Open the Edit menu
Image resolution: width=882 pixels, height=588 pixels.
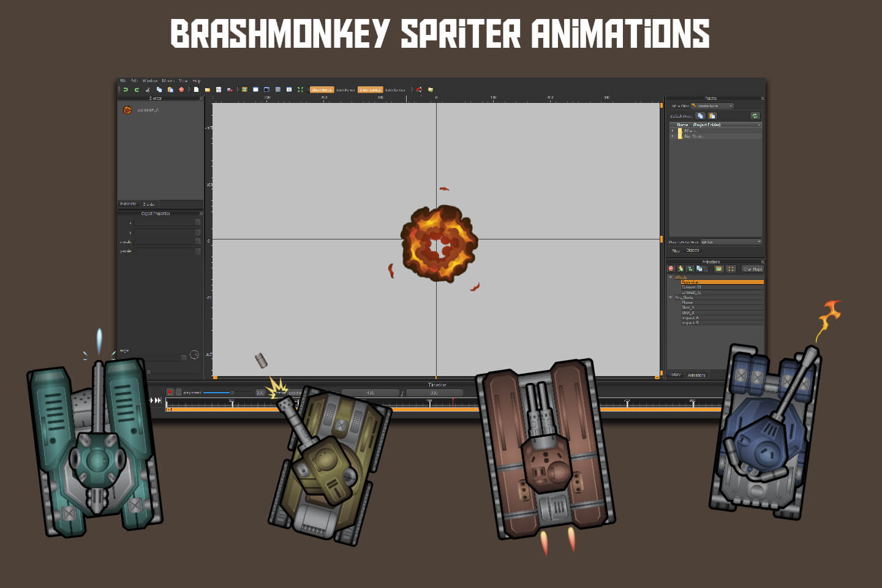tap(134, 81)
